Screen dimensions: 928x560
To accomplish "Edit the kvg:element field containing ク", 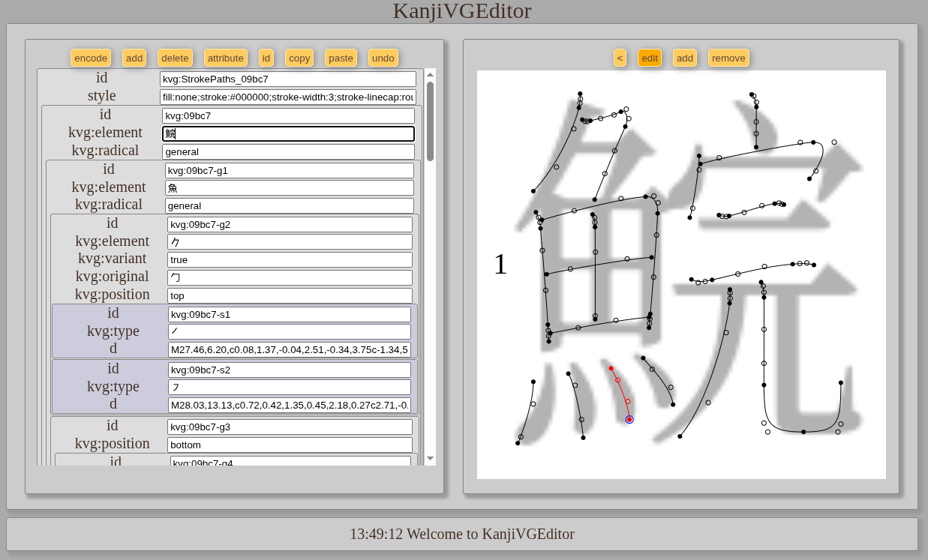I will pyautogui.click(x=290, y=241).
